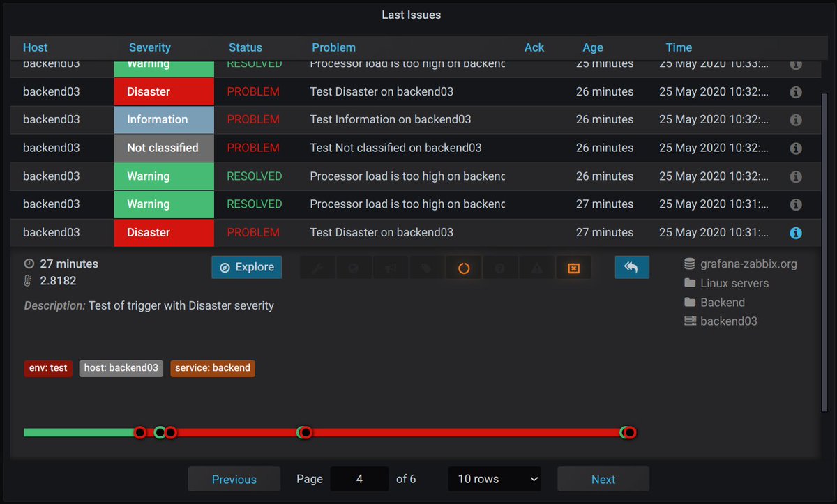Click the orange boxed X icon
The height and width of the screenshot is (504, 837).
tap(573, 268)
